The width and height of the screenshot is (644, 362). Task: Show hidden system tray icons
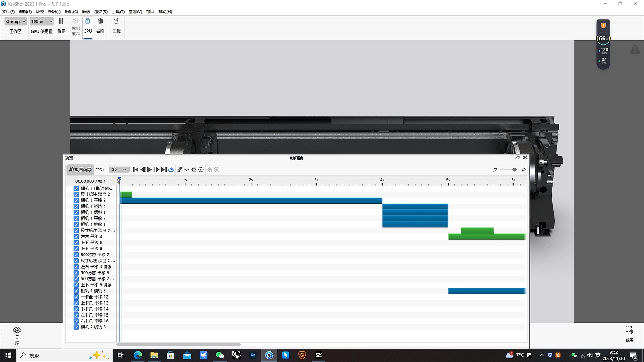[541, 355]
